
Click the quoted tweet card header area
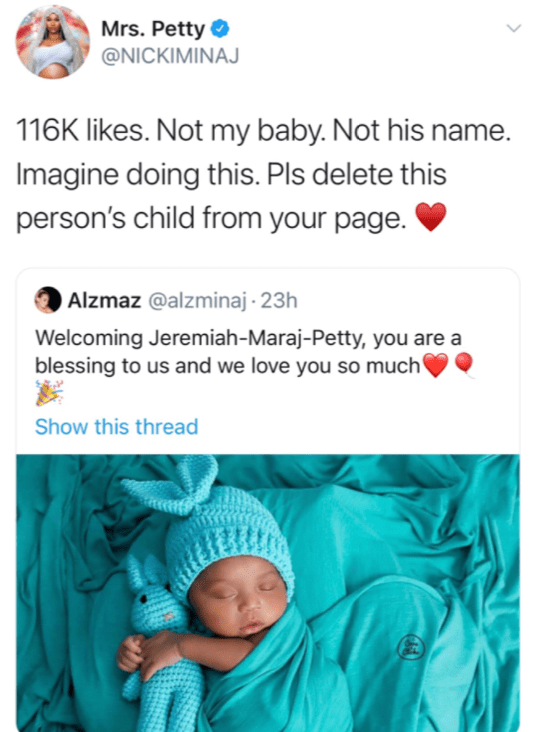[268, 301]
